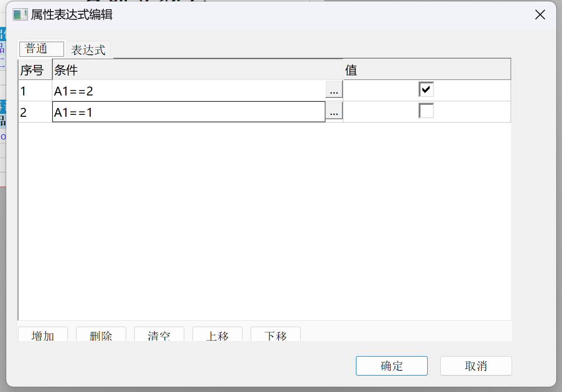
Task: Uncheck the value checkbox in row 1
Action: tap(426, 90)
